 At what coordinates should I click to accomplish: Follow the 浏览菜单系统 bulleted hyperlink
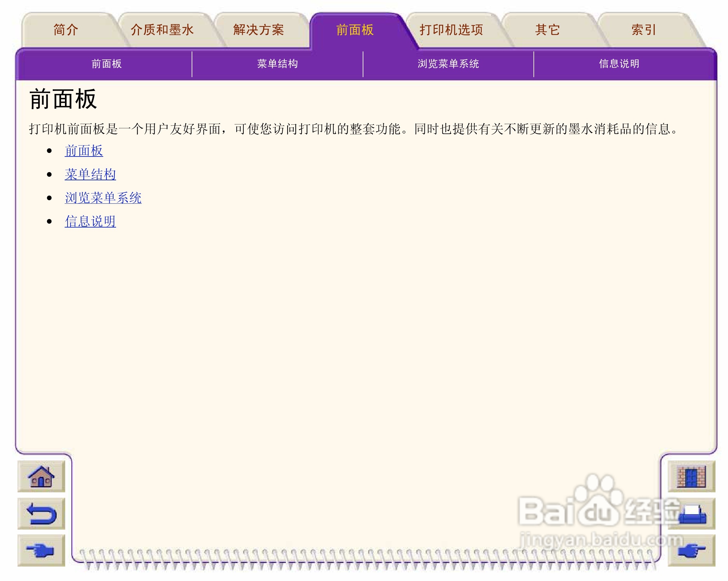103,198
